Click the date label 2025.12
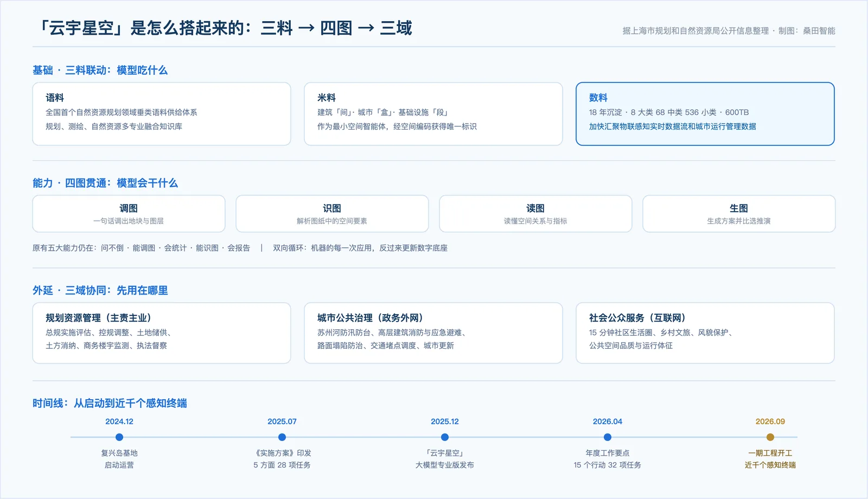The image size is (868, 499). [445, 421]
